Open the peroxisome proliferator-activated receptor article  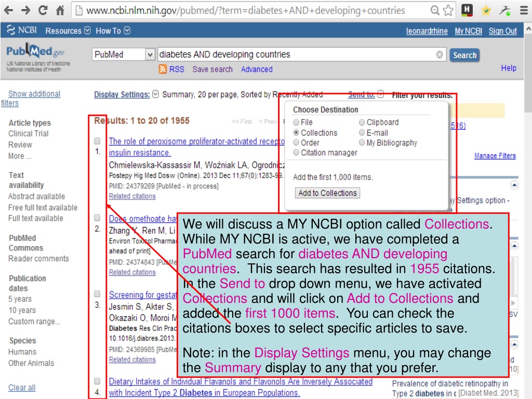point(196,147)
